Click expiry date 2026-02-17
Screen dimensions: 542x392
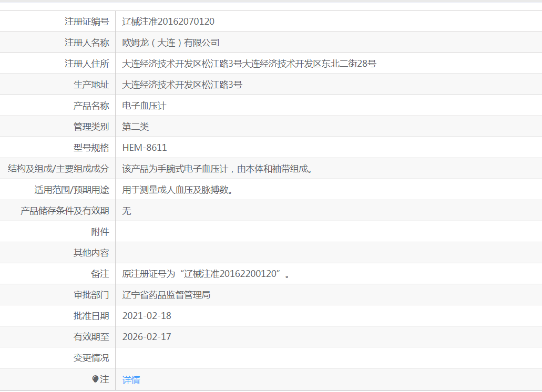click(147, 337)
